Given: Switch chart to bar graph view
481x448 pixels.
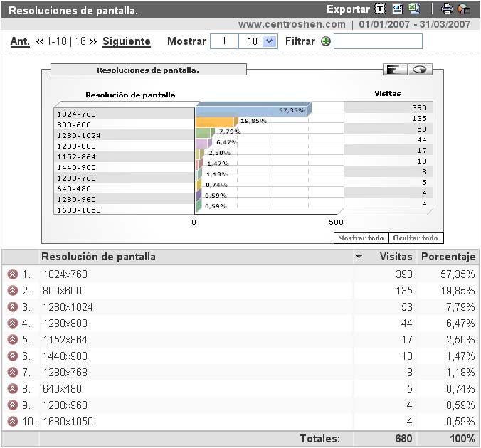Looking at the screenshot, I should pos(393,69).
